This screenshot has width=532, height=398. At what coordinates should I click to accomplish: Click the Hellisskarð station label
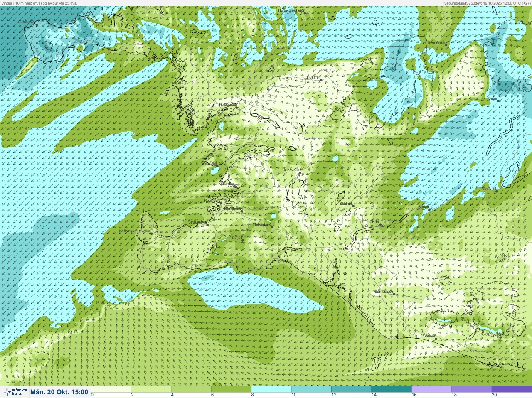pos(262,224)
